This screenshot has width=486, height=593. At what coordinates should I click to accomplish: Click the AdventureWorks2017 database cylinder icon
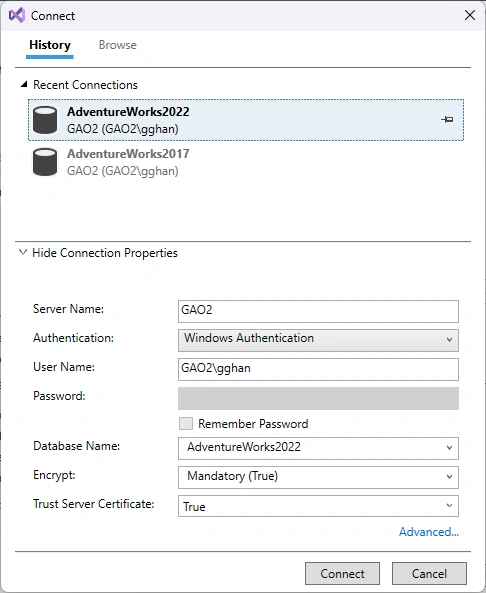(x=45, y=162)
